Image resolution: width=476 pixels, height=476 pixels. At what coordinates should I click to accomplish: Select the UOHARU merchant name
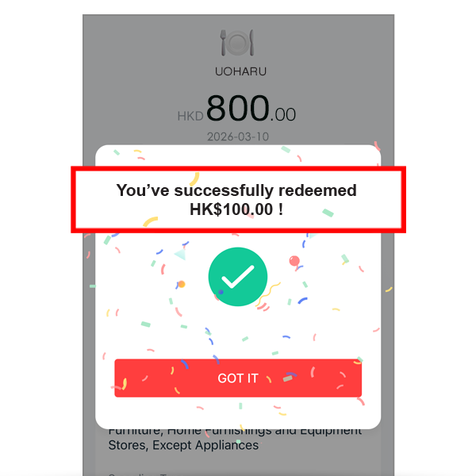tap(240, 71)
